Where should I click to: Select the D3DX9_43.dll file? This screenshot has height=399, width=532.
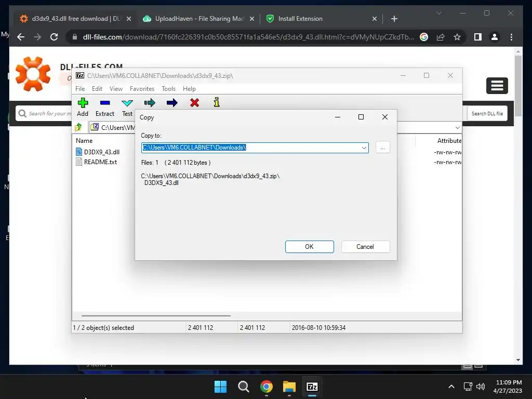pos(98,152)
